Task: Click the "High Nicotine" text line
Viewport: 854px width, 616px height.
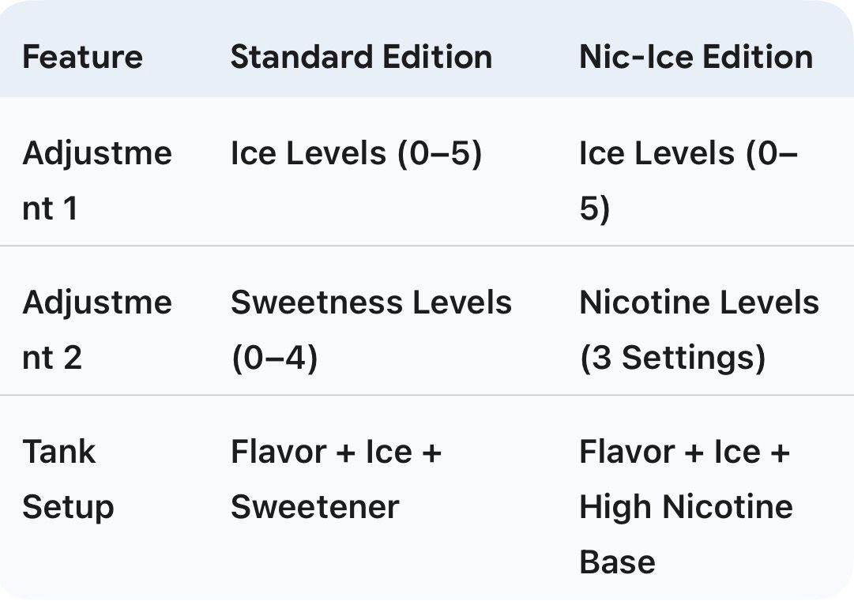Action: (685, 507)
